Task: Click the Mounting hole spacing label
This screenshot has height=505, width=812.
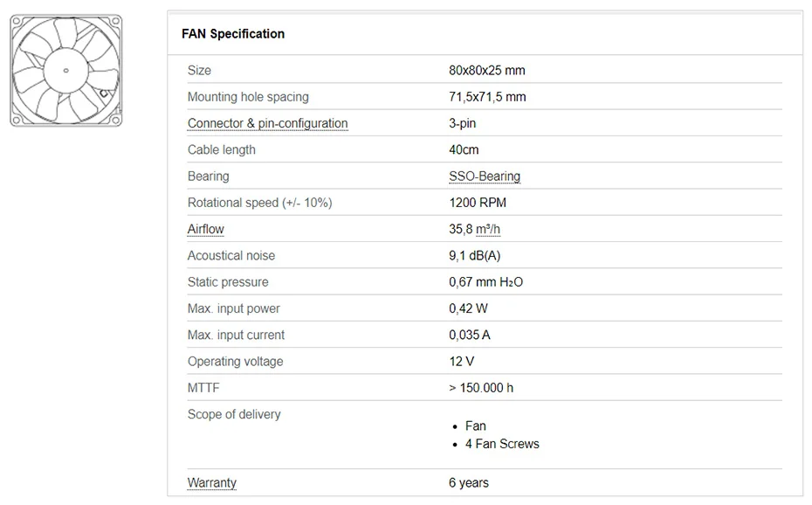Action: 248,97
